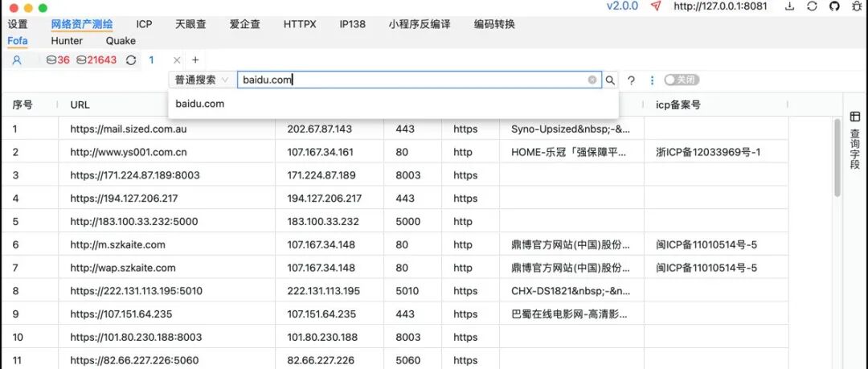This screenshot has width=868, height=369.
Task: Click the URL column header
Action: 80,105
